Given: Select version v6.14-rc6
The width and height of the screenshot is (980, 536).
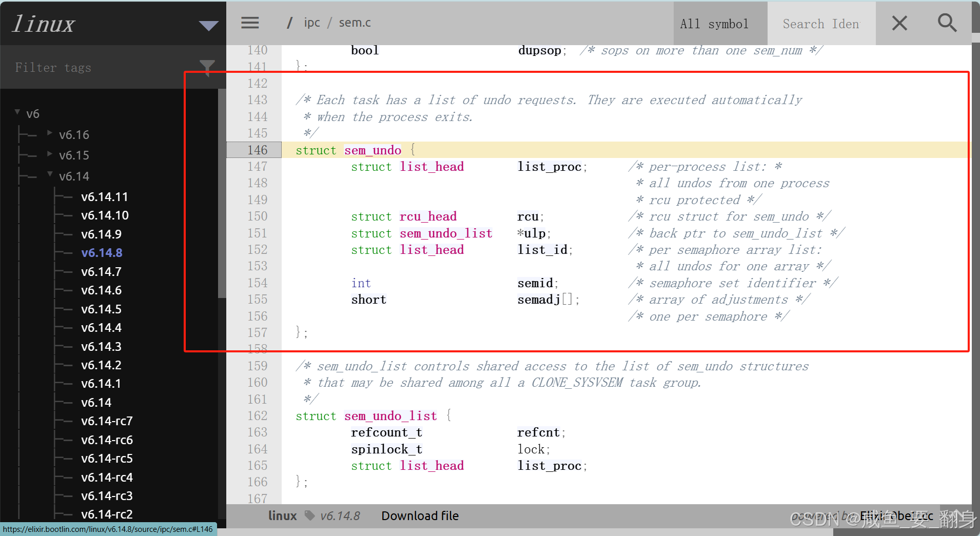Looking at the screenshot, I should (107, 440).
